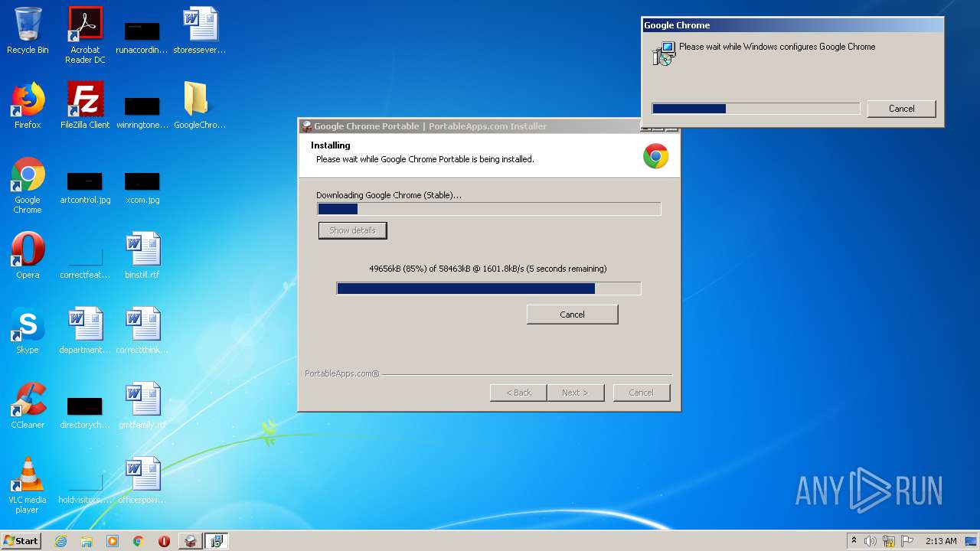Launch Google Chrome desktop shortcut
980x551 pixels.
[x=28, y=186]
